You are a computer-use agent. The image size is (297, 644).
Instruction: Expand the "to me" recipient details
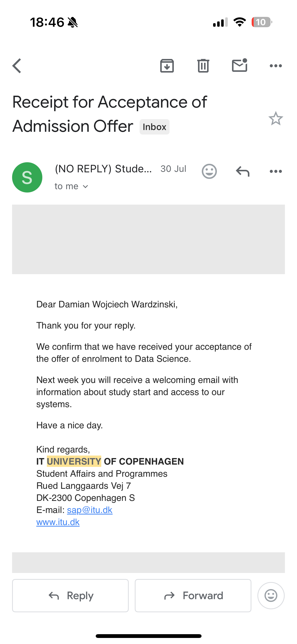coord(71,186)
